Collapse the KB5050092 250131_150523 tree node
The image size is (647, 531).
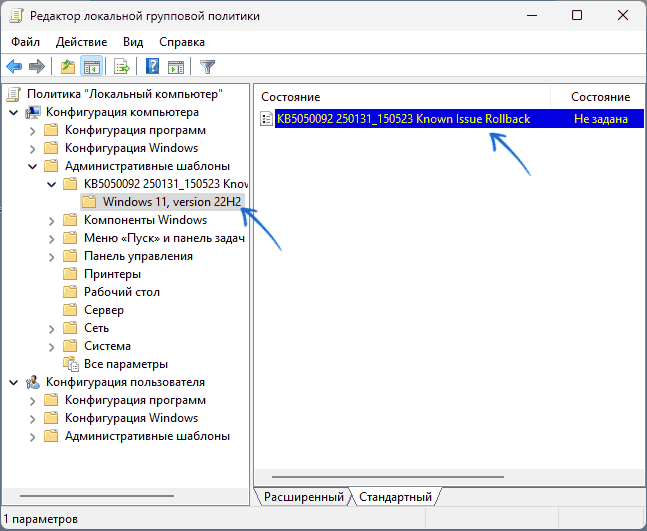point(52,184)
